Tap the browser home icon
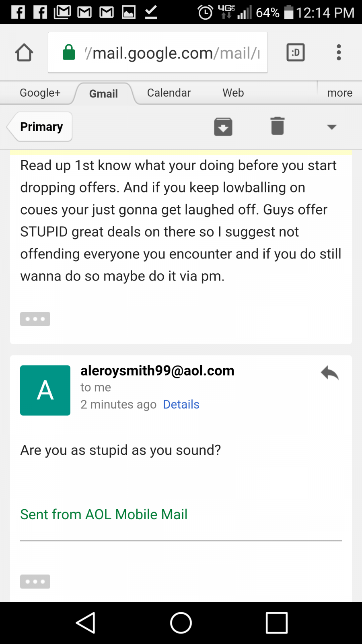Image resolution: width=362 pixels, height=644 pixels. click(24, 52)
